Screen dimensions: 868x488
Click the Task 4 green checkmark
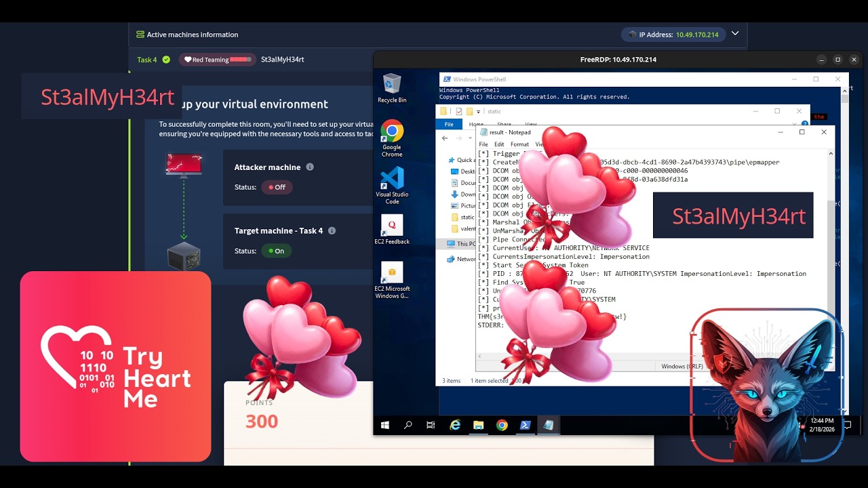pos(166,60)
